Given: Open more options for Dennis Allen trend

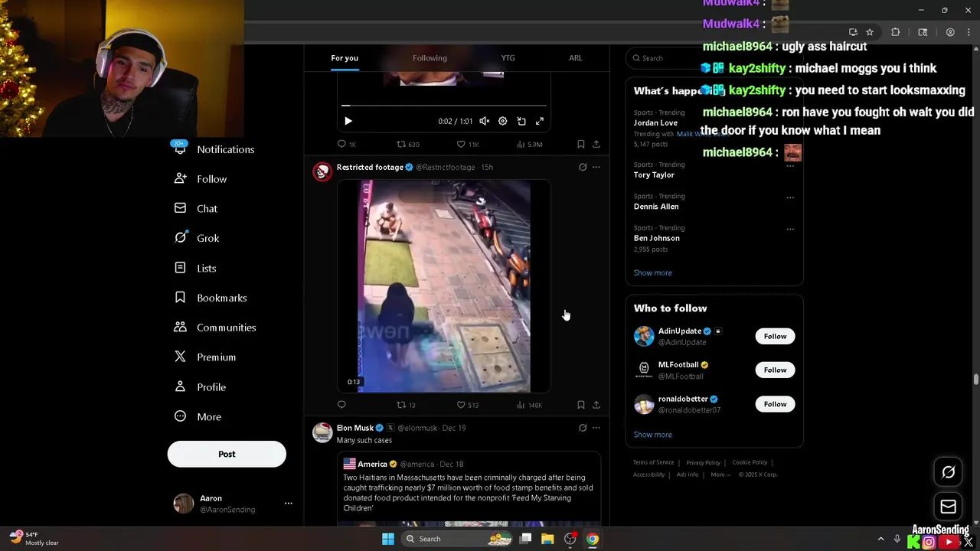Looking at the screenshot, I should click(x=790, y=197).
